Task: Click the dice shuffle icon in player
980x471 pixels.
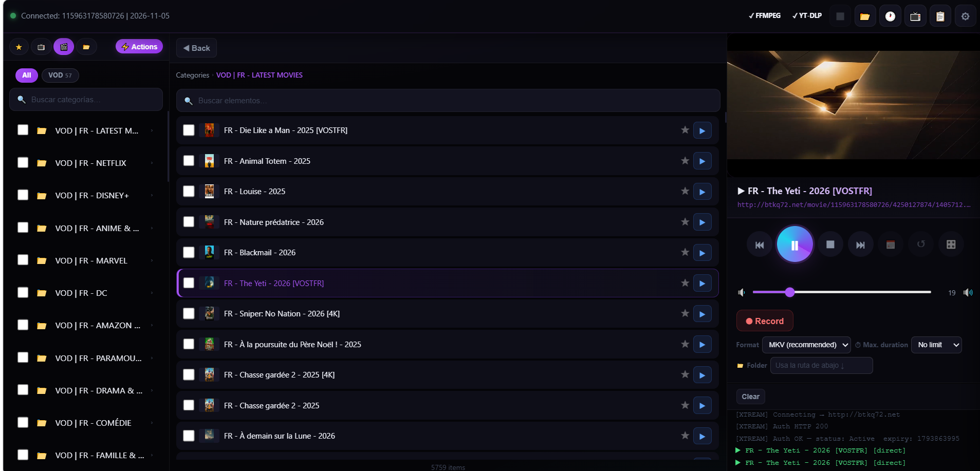Action: point(951,244)
